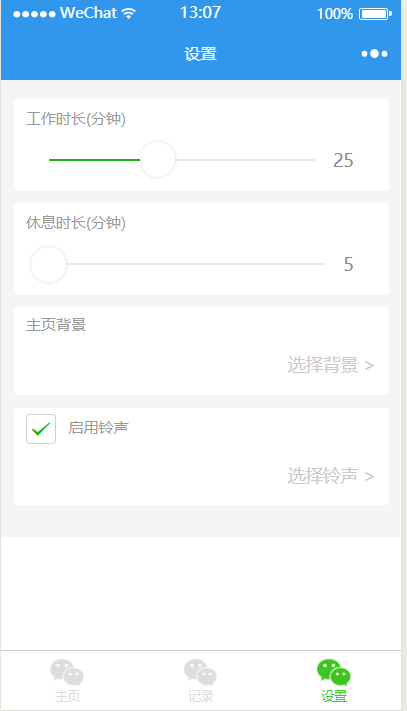Tap the 记录 tab chat icon
This screenshot has width=407, height=711.
click(200, 672)
